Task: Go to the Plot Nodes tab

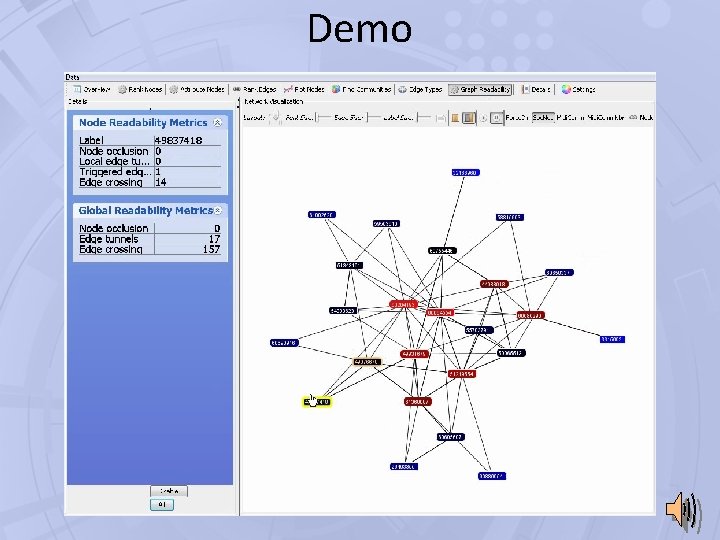Action: point(304,90)
